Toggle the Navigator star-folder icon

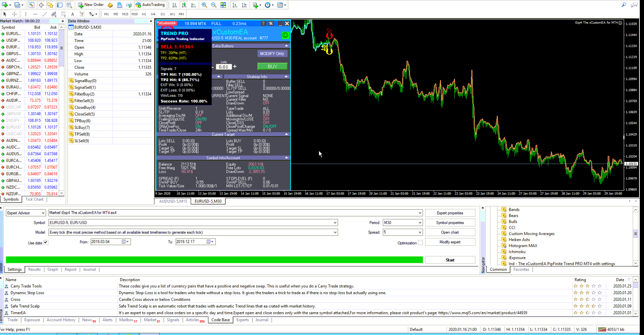point(51,5)
